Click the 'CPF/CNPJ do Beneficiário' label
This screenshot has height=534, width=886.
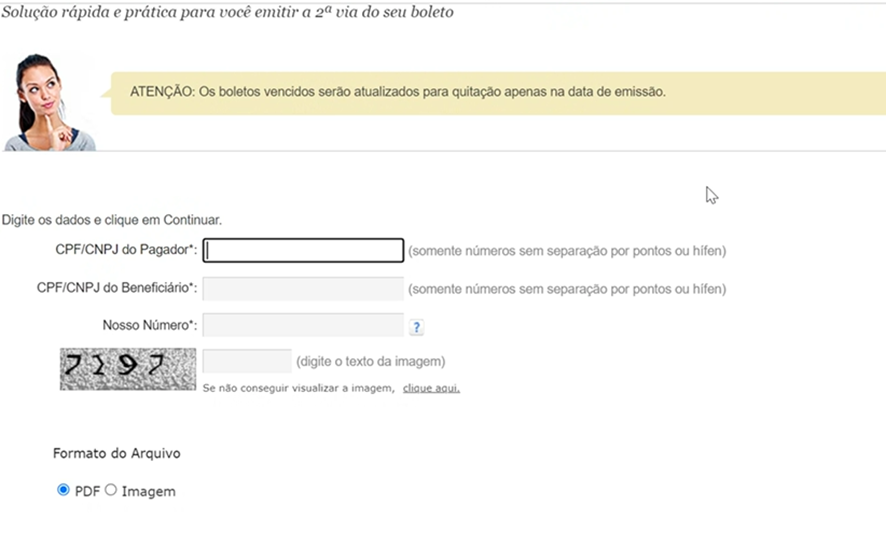pos(117,288)
